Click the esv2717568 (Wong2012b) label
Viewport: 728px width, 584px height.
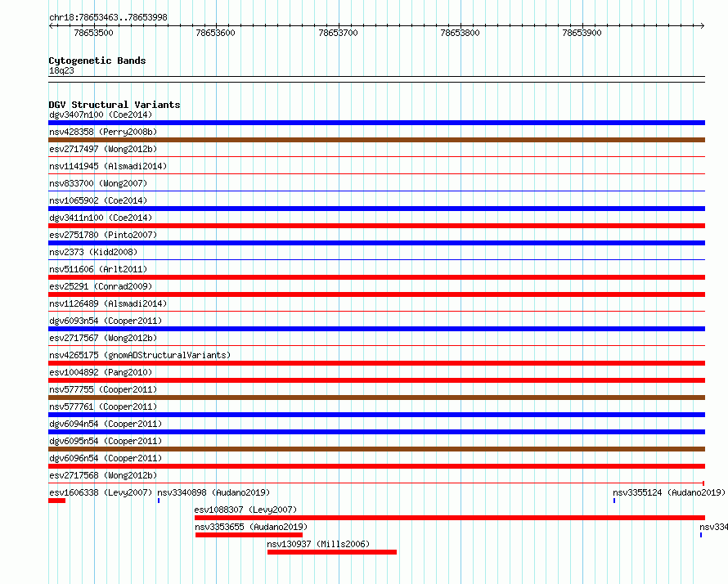[x=103, y=475]
